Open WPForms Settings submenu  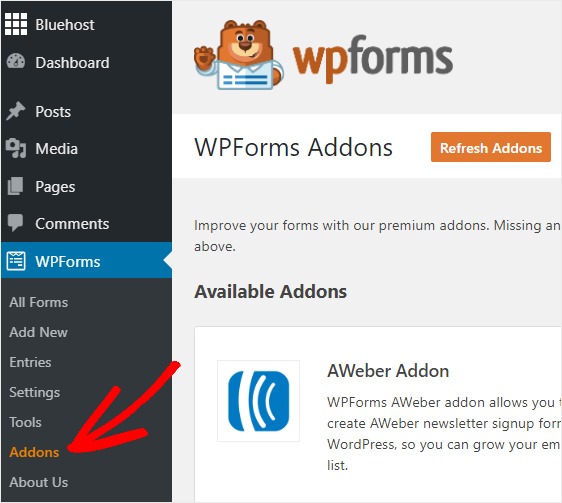tap(35, 392)
